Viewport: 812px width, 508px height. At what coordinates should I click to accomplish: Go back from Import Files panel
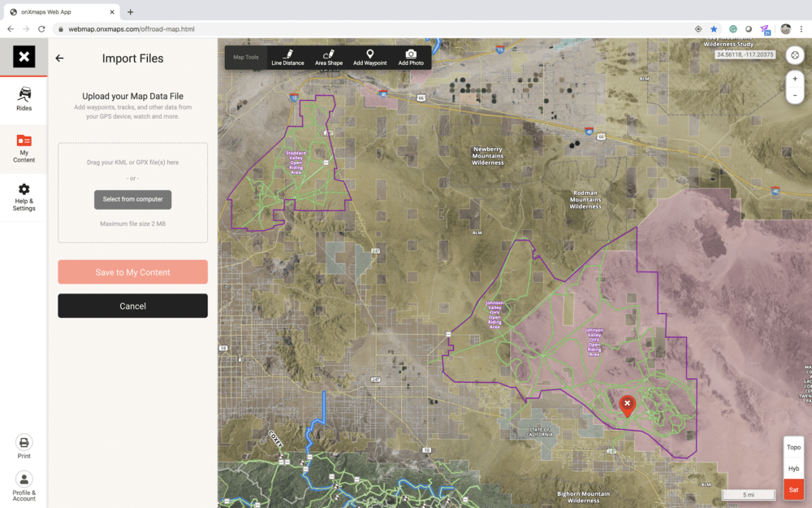click(59, 59)
